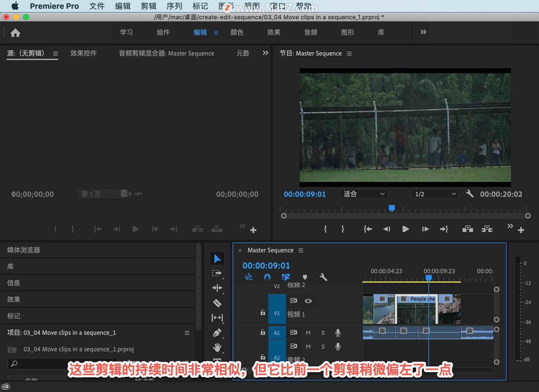Click the Program Monitor playhead marker
Image resolution: width=539 pixels, height=392 pixels.
pyautogui.click(x=392, y=208)
